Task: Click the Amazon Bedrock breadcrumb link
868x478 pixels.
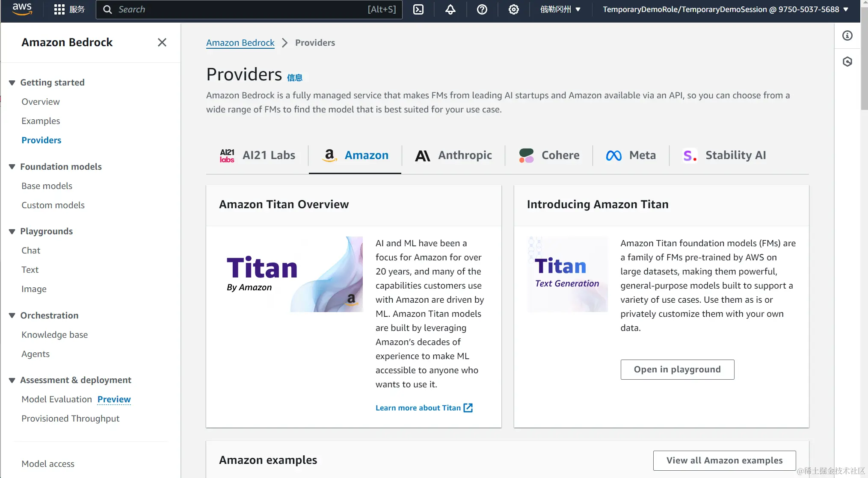Action: (x=240, y=43)
